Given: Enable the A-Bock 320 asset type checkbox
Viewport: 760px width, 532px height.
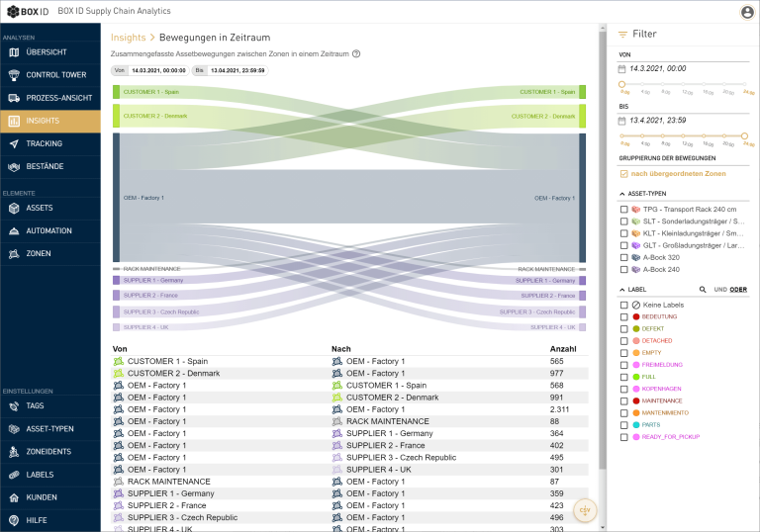Looking at the screenshot, I should point(623,257).
